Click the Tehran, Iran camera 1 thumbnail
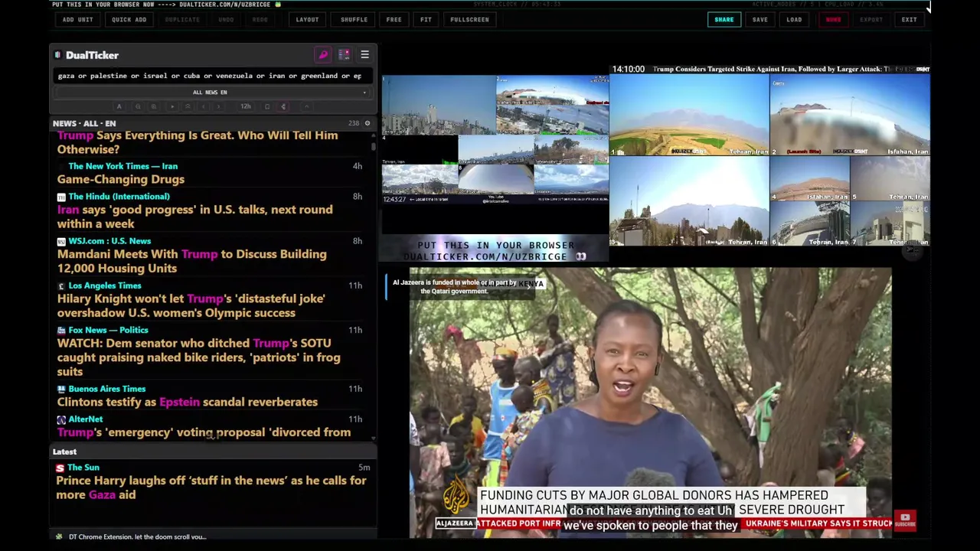980x551 pixels. tap(689, 116)
